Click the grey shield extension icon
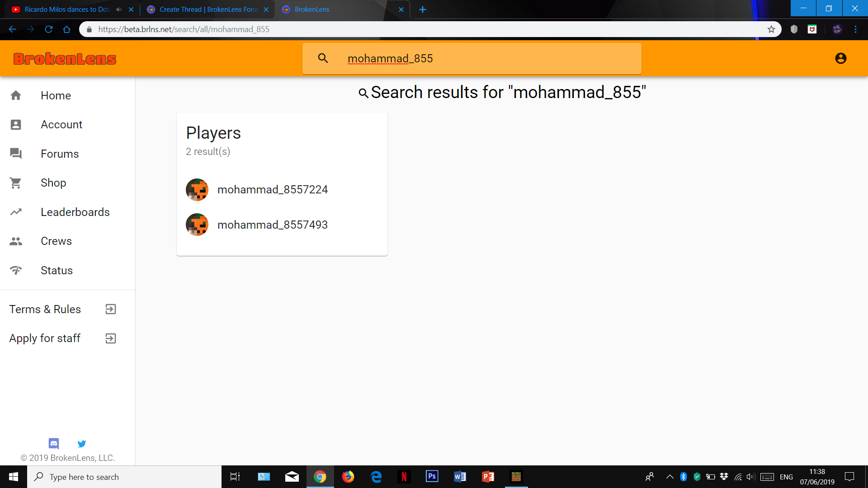This screenshot has height=488, width=868. [794, 29]
